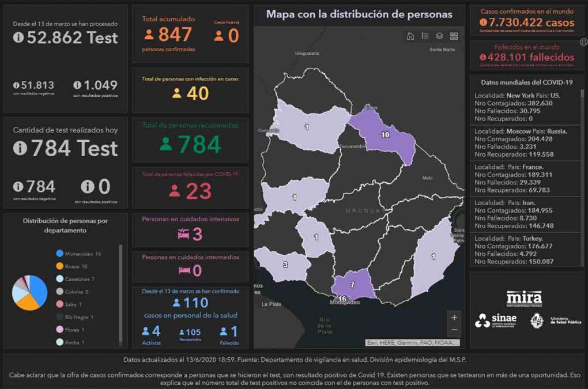Viewport: 588px width, 389px height.
Task: Click info icon beside 52.862 Test
Action: tap(18, 38)
